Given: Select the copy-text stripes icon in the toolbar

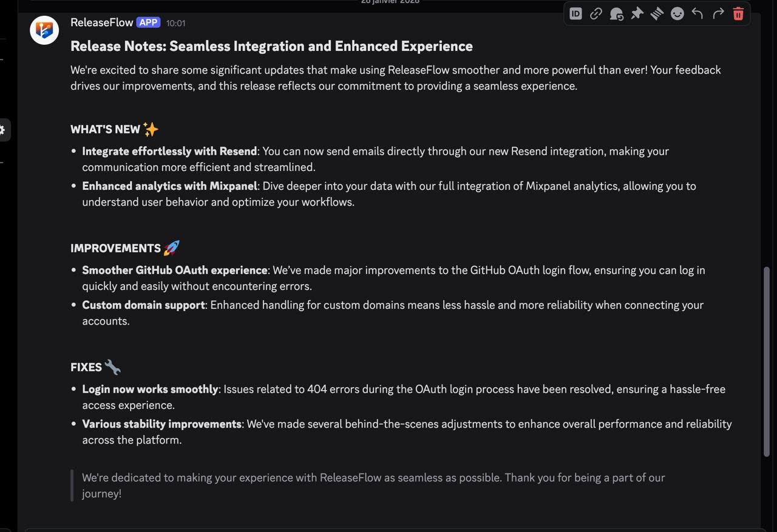Looking at the screenshot, I should pyautogui.click(x=657, y=13).
